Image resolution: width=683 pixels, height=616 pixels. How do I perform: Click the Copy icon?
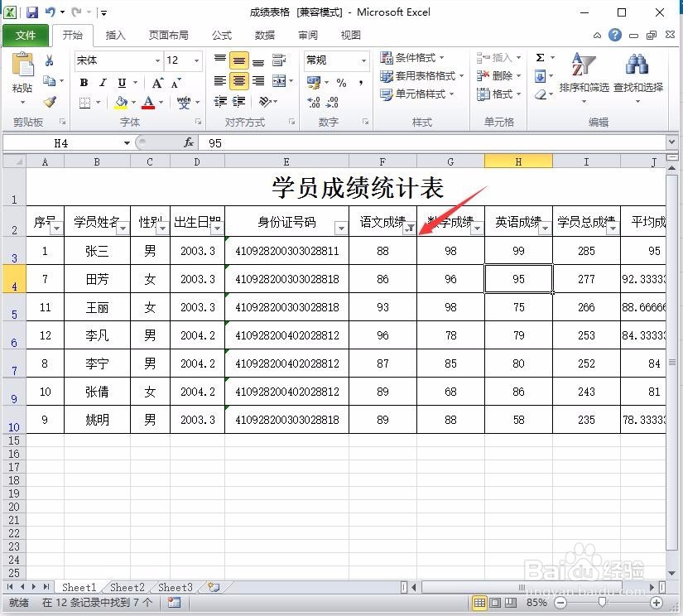pos(49,80)
